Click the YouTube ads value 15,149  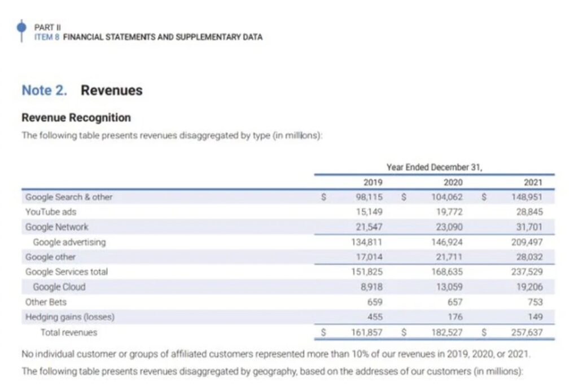click(x=369, y=212)
